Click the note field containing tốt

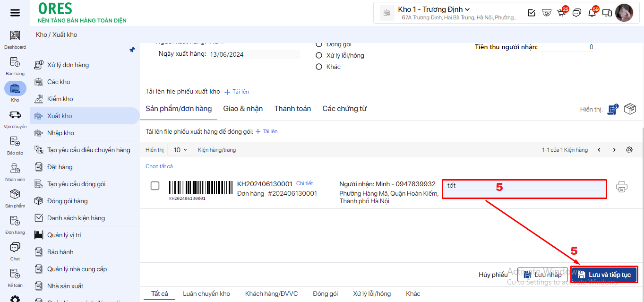(x=524, y=186)
